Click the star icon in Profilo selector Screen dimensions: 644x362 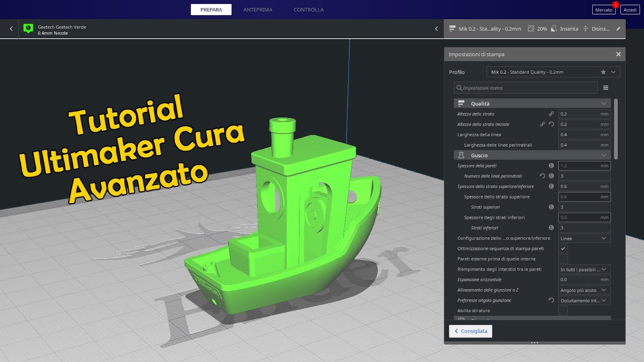tap(603, 72)
